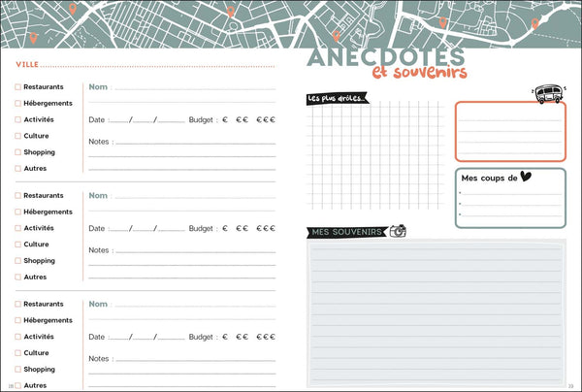Image resolution: width=582 pixels, height=392 pixels.
Task: Click the Les plus drôles banner
Action: tap(338, 98)
